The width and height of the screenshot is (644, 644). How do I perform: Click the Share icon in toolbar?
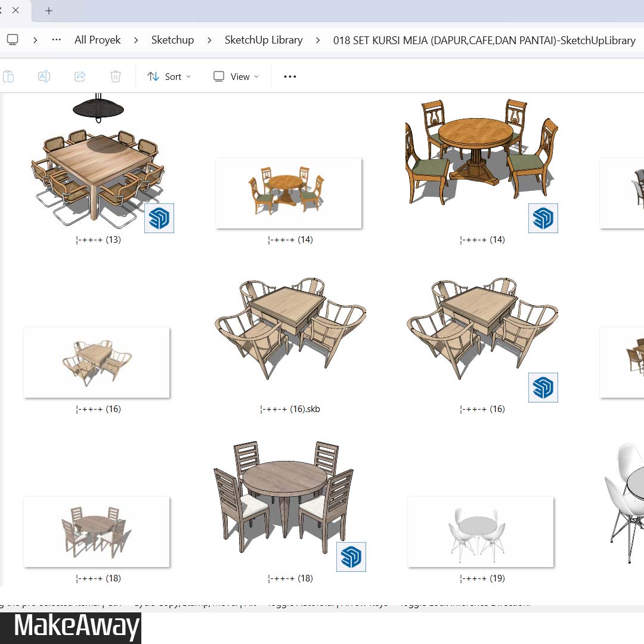(80, 76)
